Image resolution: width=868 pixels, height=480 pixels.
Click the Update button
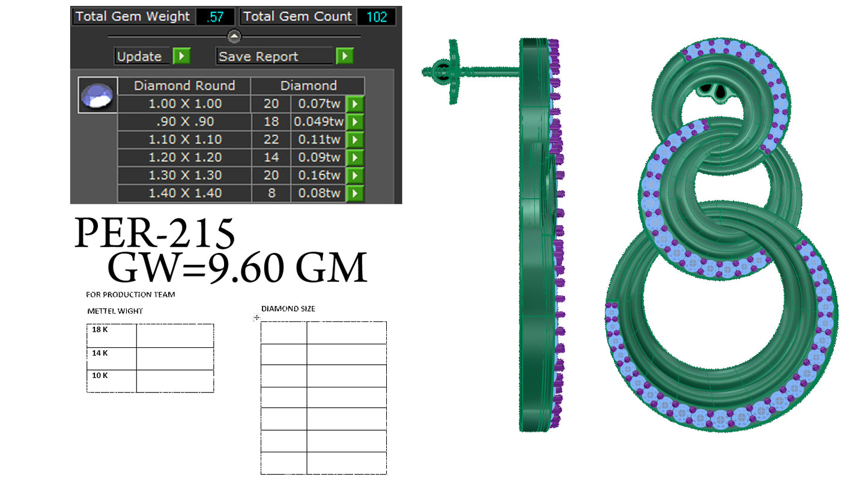click(x=141, y=56)
